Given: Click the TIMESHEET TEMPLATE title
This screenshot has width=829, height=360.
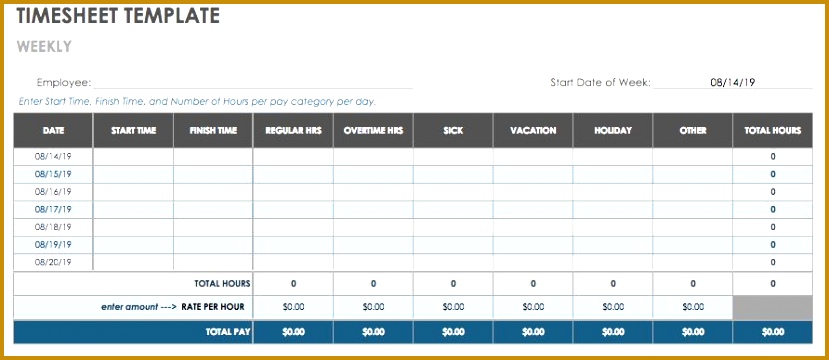Looking at the screenshot, I should [x=117, y=16].
